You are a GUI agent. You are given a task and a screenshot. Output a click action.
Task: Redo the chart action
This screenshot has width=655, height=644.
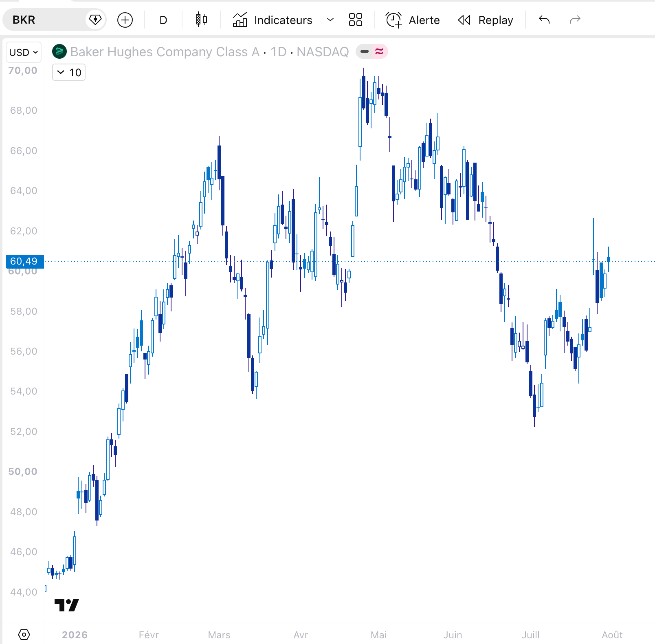click(x=575, y=20)
